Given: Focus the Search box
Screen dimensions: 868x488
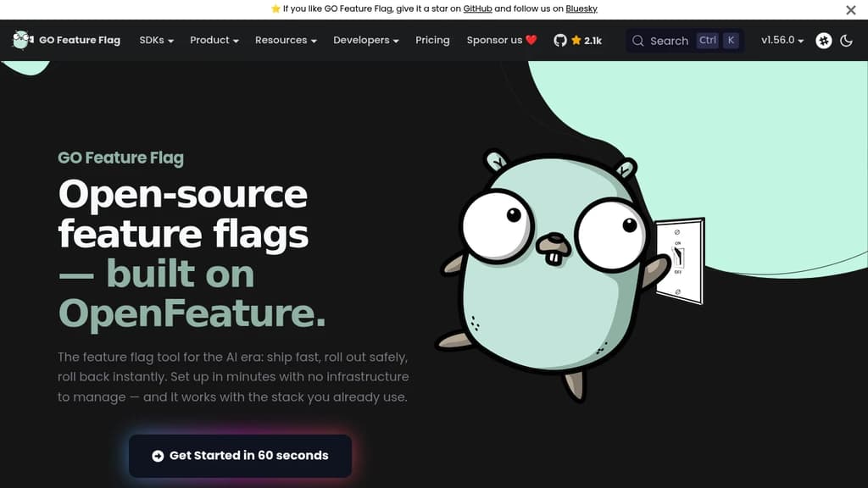Looking at the screenshot, I should (685, 41).
